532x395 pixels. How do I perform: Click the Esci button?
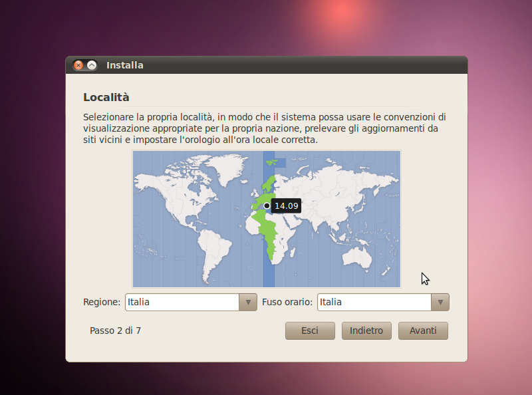coord(310,330)
